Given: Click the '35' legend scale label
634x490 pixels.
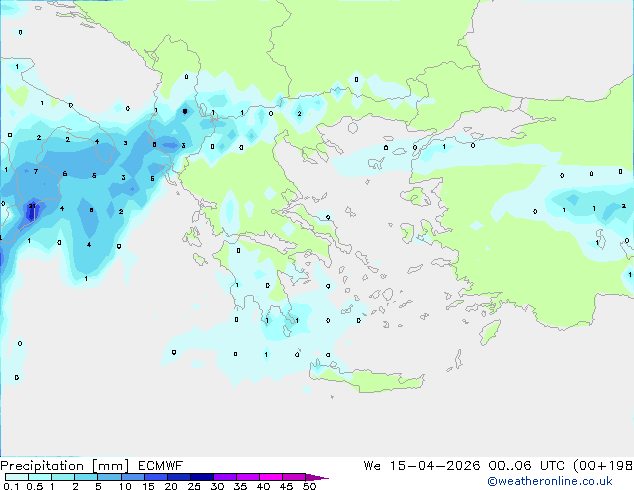Looking at the screenshot, I should pos(240,486).
